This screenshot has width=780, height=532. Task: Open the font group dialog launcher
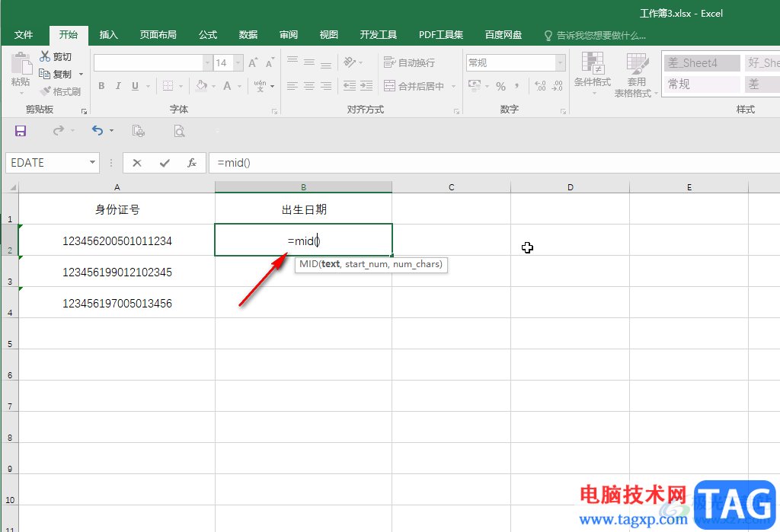[x=274, y=111]
